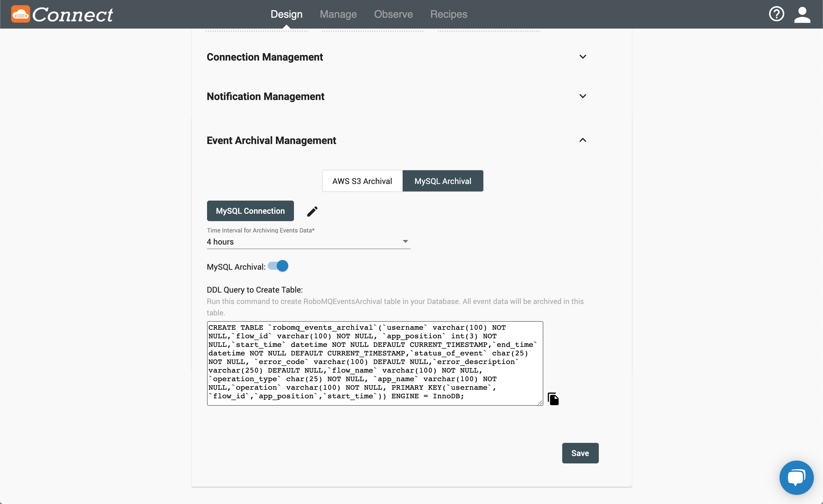The height and width of the screenshot is (504, 823).
Task: Click the help question mark icon
Action: (777, 14)
